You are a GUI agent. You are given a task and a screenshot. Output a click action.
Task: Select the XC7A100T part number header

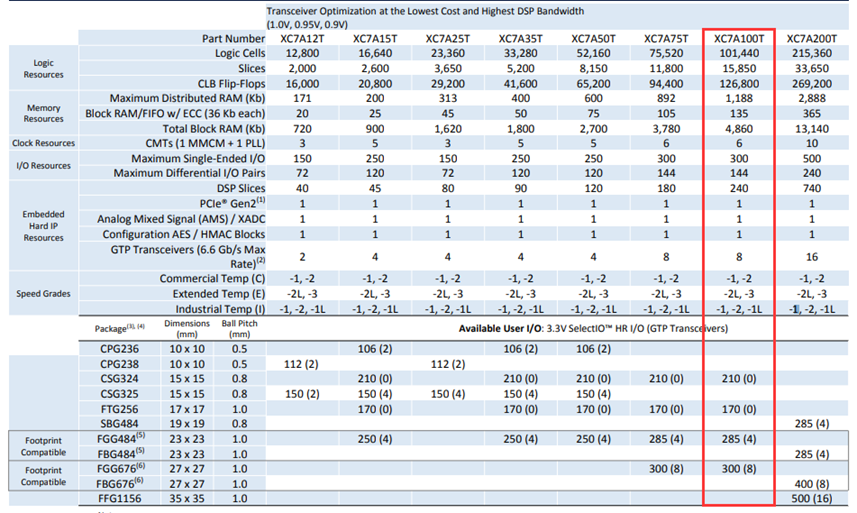[739, 39]
